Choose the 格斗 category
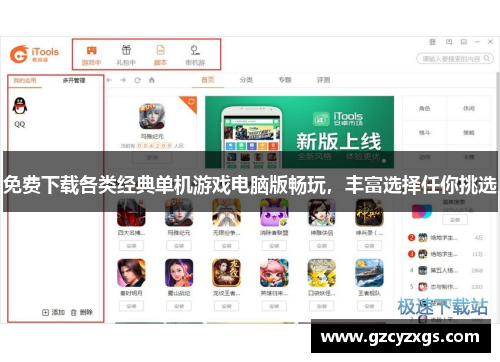This screenshot has height=362, width=500. tap(424, 133)
